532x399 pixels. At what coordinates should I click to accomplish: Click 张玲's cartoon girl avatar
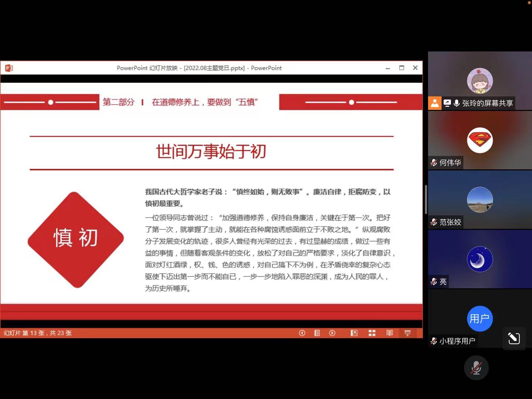pyautogui.click(x=480, y=81)
